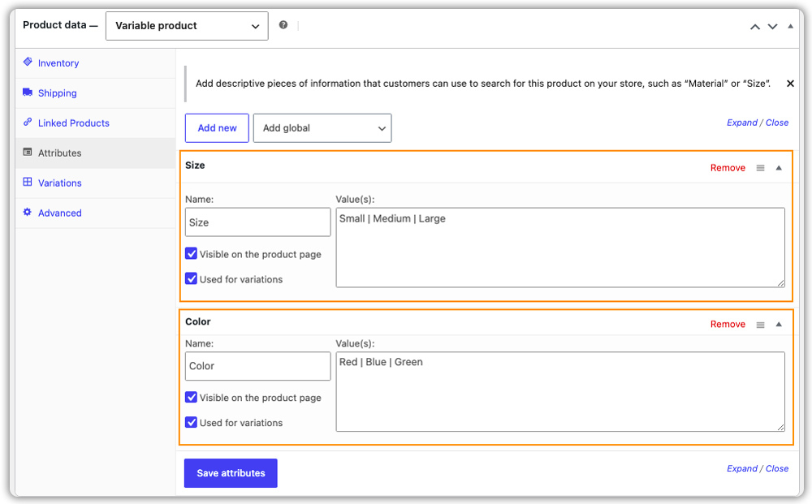Dismiss the attributes info notice
The image size is (812, 504).
pos(790,84)
